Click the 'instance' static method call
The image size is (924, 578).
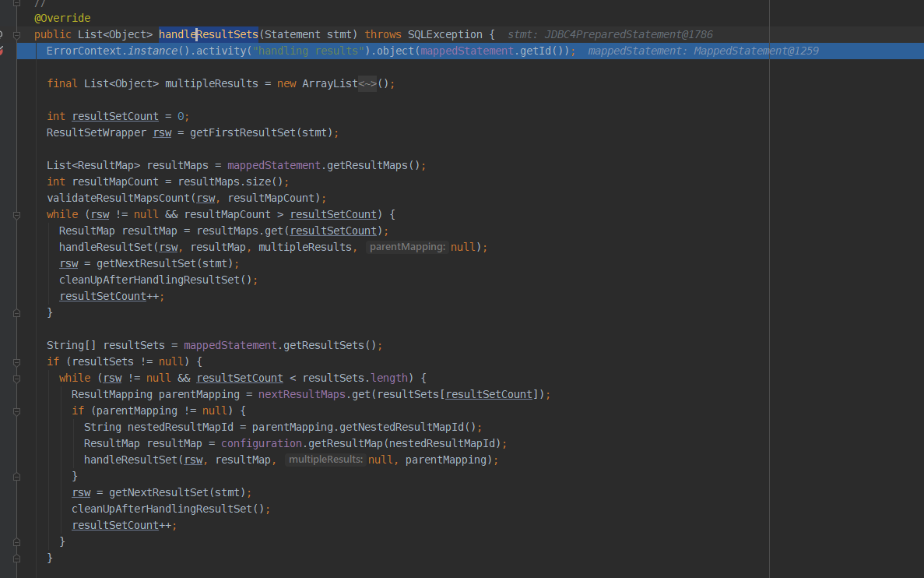(x=152, y=51)
